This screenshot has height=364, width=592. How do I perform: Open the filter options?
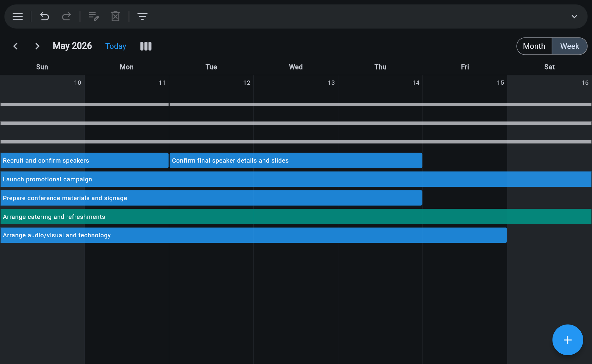point(143,16)
